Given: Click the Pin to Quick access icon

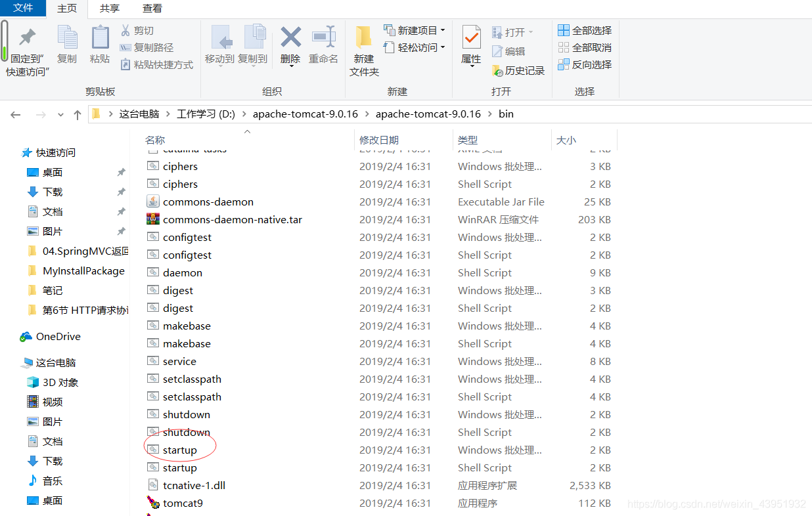Looking at the screenshot, I should tap(28, 37).
